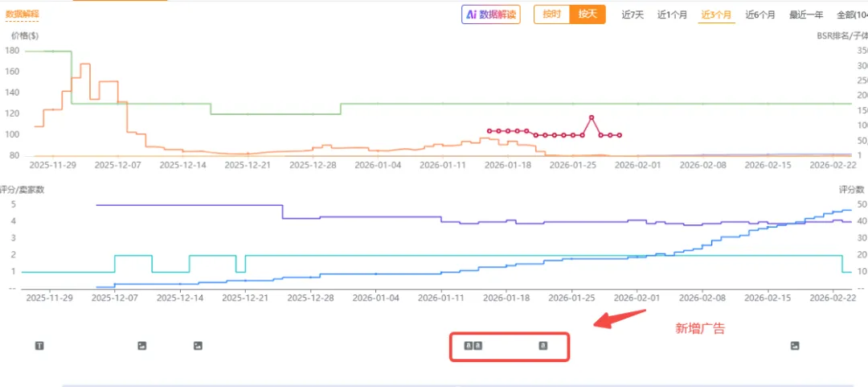
Task: Select the 近3个月 time range
Action: pyautogui.click(x=715, y=14)
